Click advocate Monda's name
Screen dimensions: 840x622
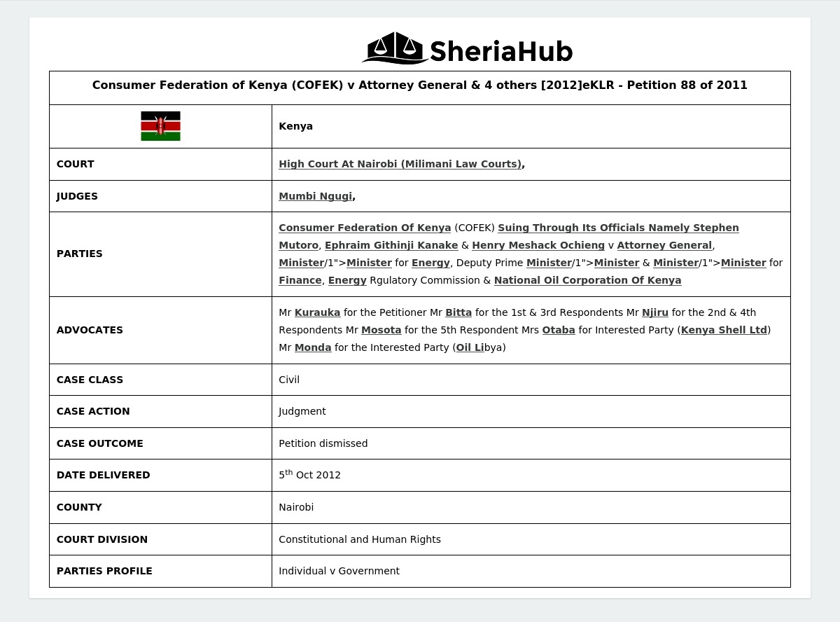pyautogui.click(x=313, y=347)
